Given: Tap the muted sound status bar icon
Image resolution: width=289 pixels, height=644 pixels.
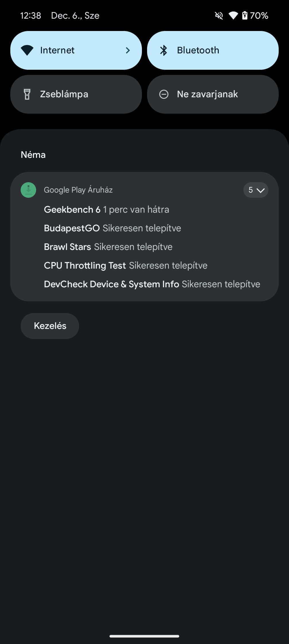Looking at the screenshot, I should tap(219, 15).
